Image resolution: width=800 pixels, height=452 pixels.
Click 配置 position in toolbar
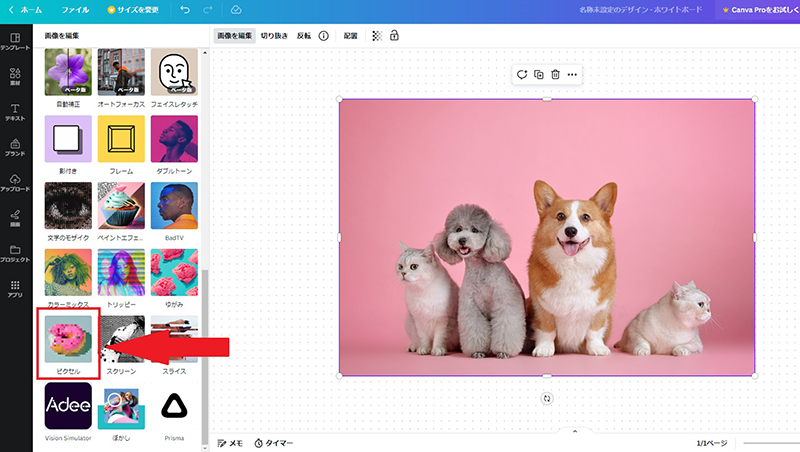(x=351, y=36)
